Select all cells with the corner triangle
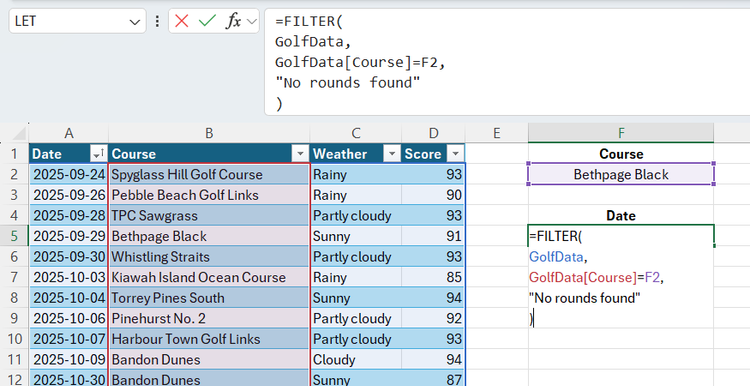 (x=18, y=133)
